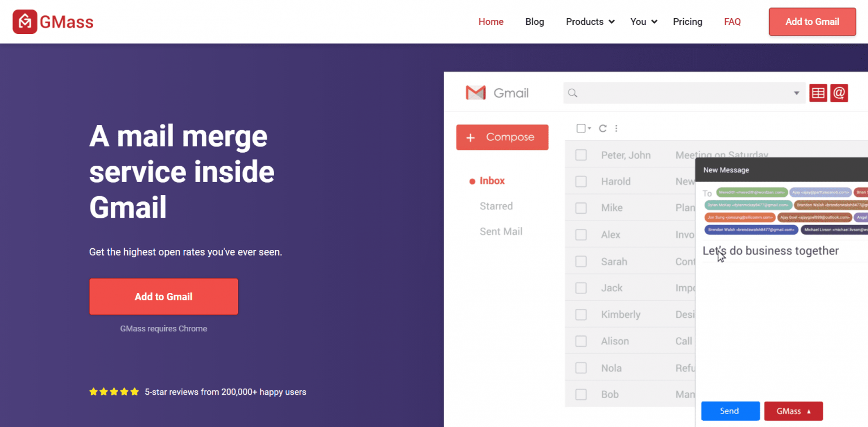The height and width of the screenshot is (427, 868).
Task: Open the search options dropdown arrow
Action: [x=797, y=93]
